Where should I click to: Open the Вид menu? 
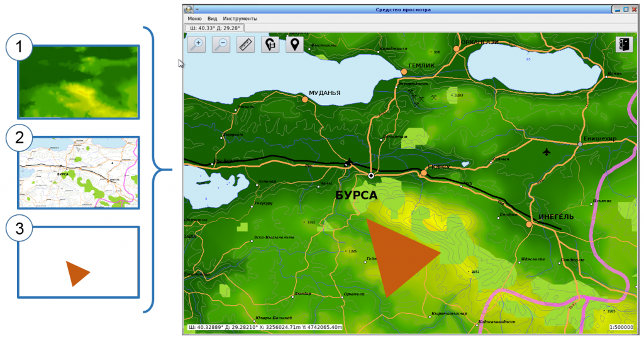click(213, 19)
